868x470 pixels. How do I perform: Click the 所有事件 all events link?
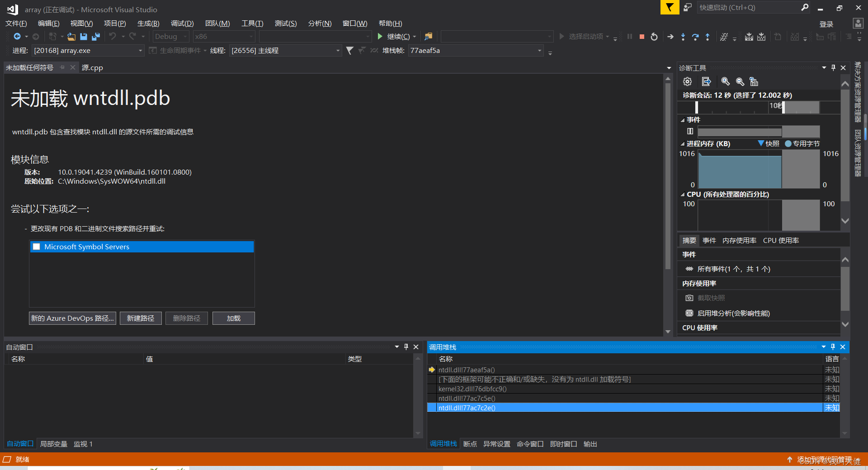click(734, 269)
